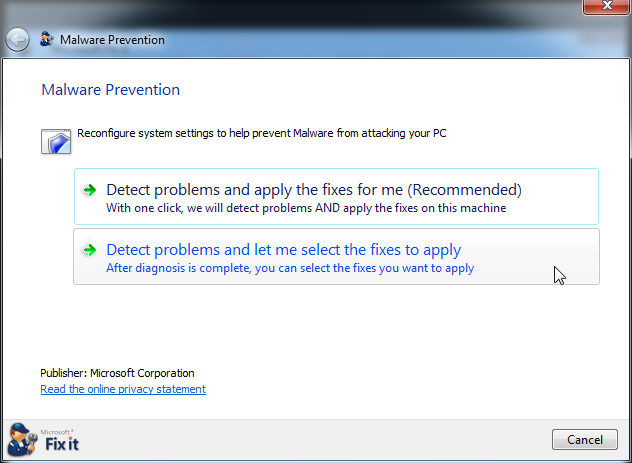
Task: Click the green arrow for the Recommended option
Action: (x=90, y=190)
